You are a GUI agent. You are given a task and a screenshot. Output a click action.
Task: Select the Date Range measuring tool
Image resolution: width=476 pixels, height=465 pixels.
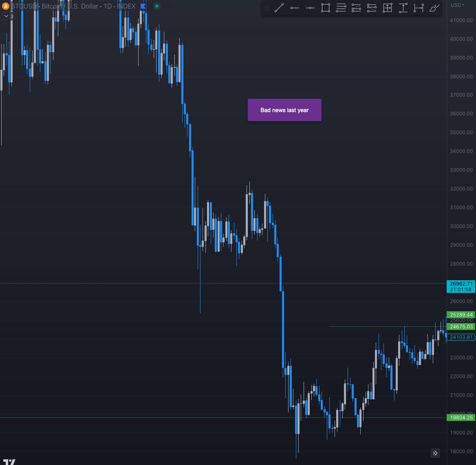click(418, 8)
